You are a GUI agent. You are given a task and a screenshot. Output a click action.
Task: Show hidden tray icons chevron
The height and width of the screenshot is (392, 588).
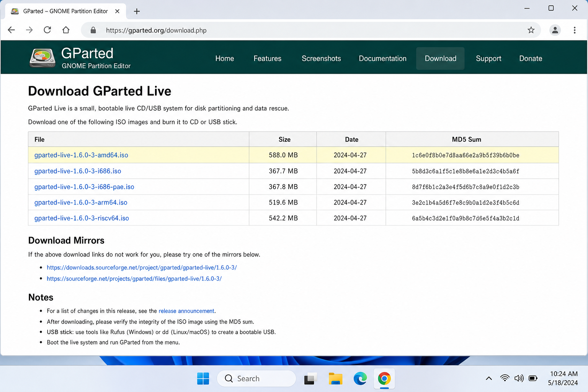click(489, 378)
